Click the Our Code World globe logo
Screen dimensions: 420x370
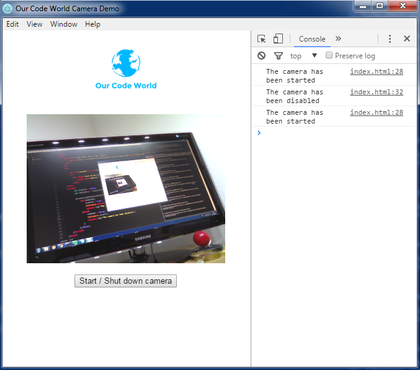point(126,63)
